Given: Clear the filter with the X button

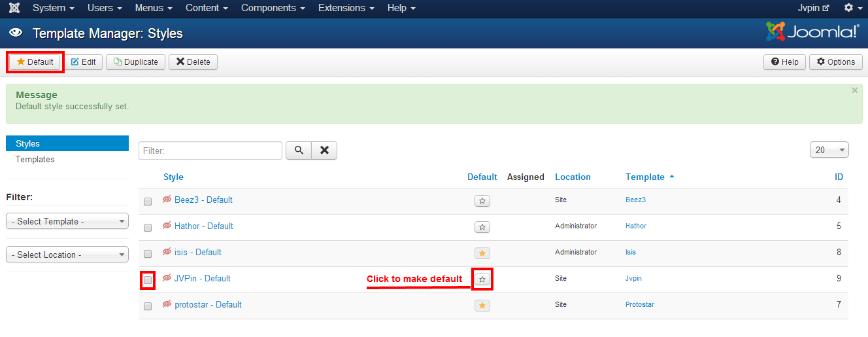Looking at the screenshot, I should click(324, 151).
